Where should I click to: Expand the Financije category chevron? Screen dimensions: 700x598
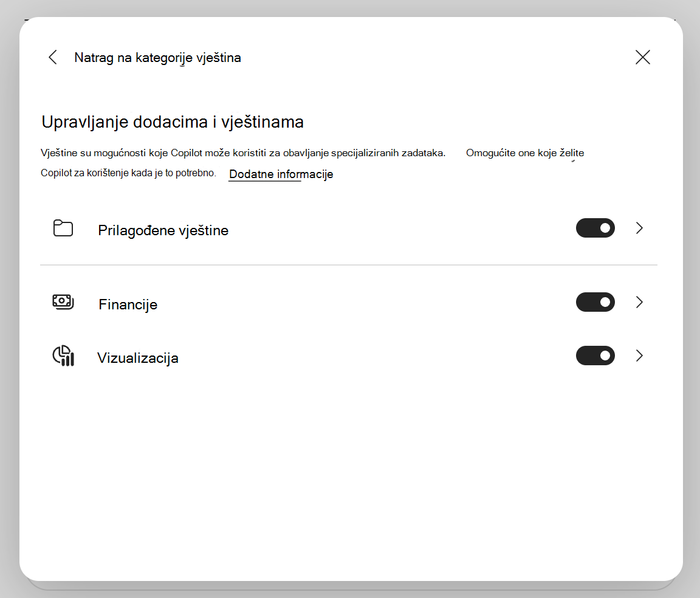point(639,303)
